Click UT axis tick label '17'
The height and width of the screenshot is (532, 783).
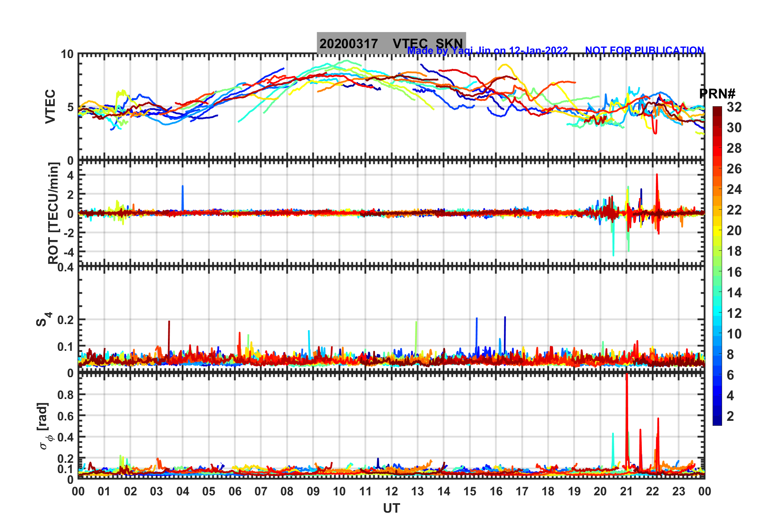click(522, 491)
